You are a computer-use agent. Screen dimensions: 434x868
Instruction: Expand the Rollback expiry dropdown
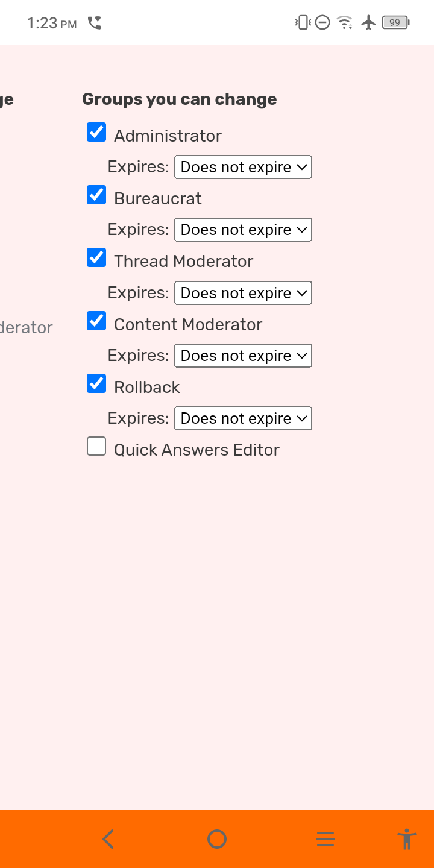(243, 418)
